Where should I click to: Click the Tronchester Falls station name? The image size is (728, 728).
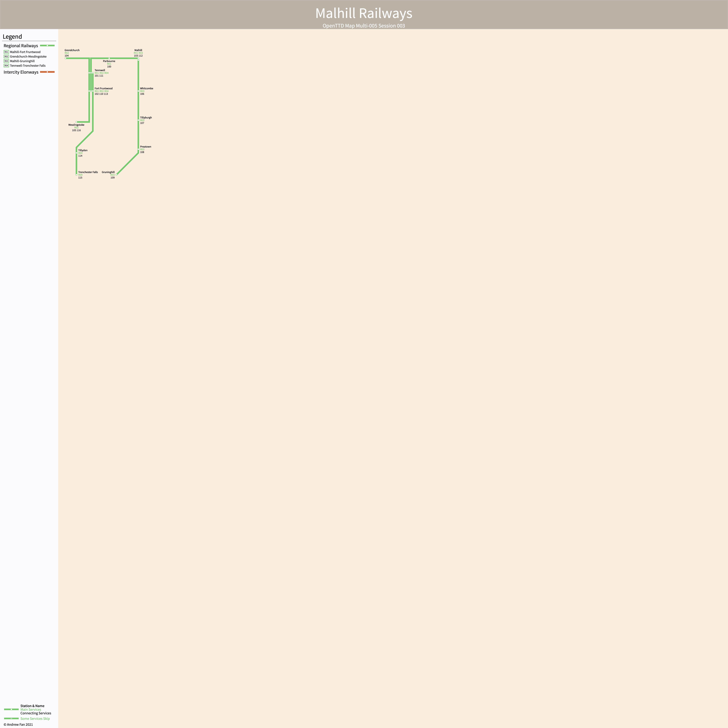tap(88, 172)
